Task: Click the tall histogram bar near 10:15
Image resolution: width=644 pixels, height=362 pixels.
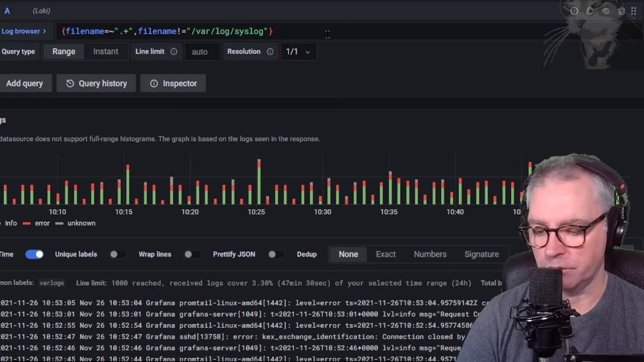Action: (x=128, y=185)
